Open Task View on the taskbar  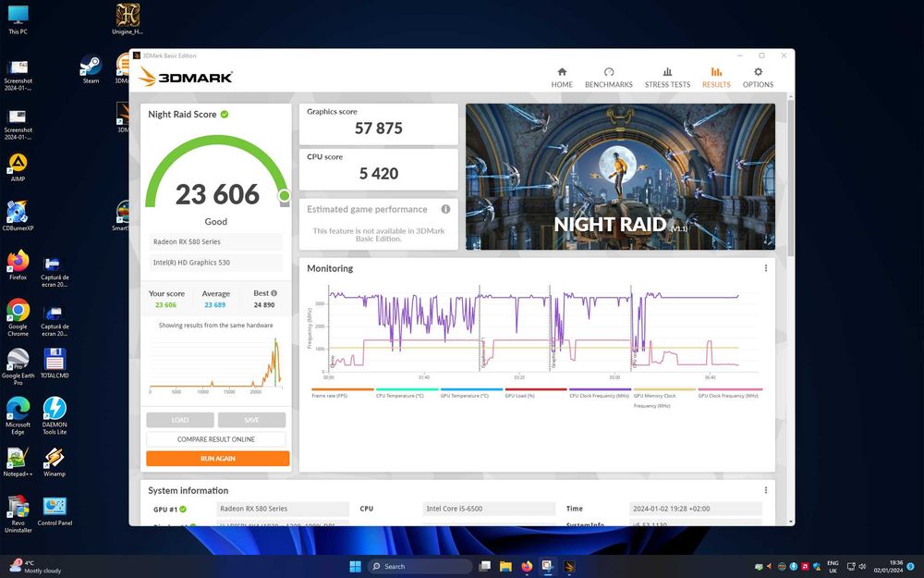coord(484,566)
